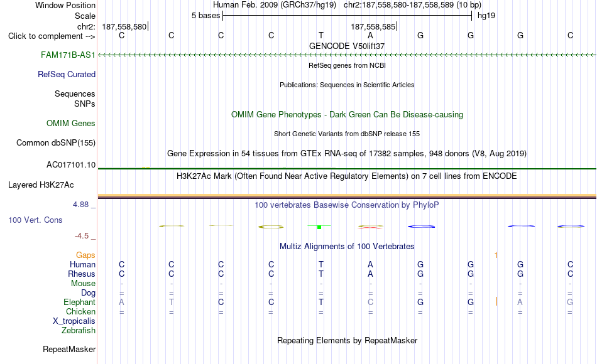Click 'Multiz Alignments of 100 Vertebrates' title
597x364 pixels.
coord(347,247)
